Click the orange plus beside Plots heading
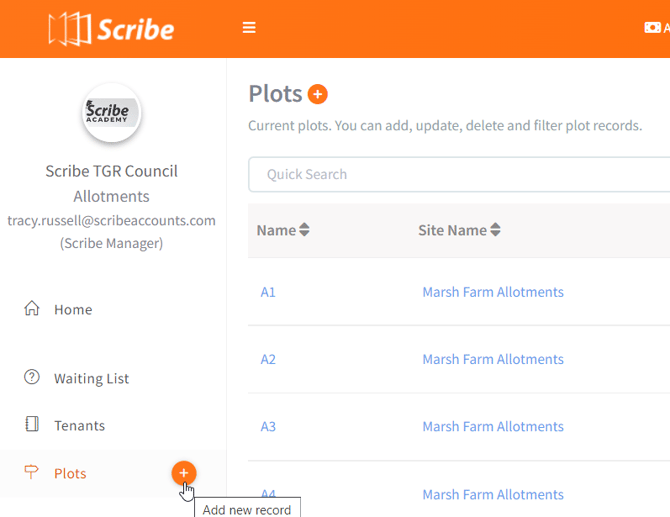Screen dimensions: 670x517 [x=318, y=95]
